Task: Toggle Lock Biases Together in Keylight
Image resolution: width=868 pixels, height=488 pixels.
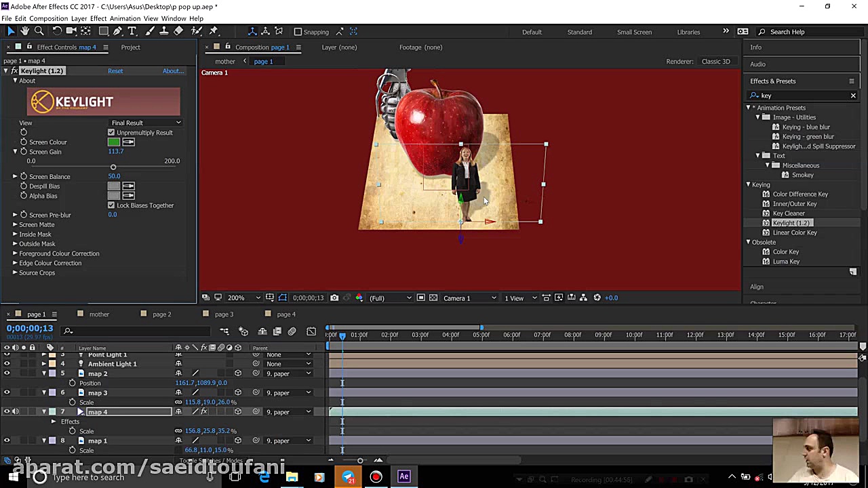Action: coord(111,205)
